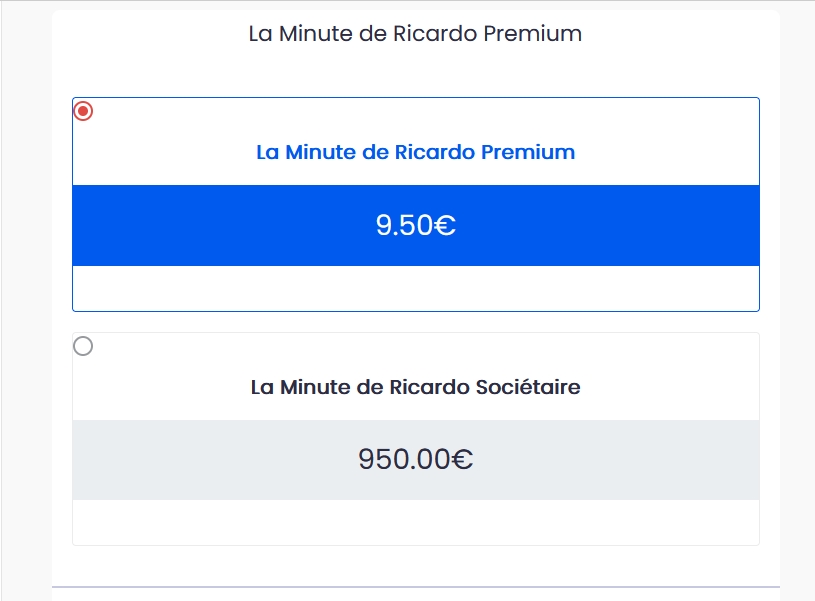The image size is (815, 601).
Task: Click the La Minute de Ricardo Premium plan title
Action: [415, 152]
